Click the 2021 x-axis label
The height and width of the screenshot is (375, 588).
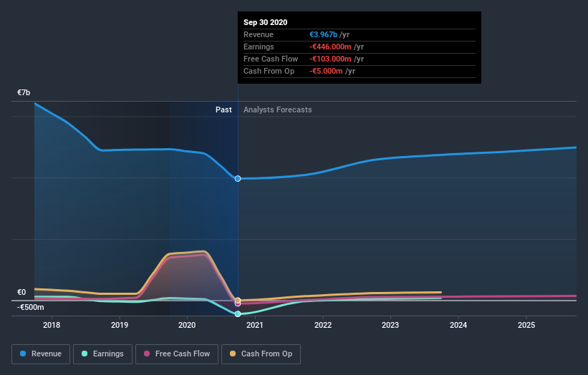255,325
